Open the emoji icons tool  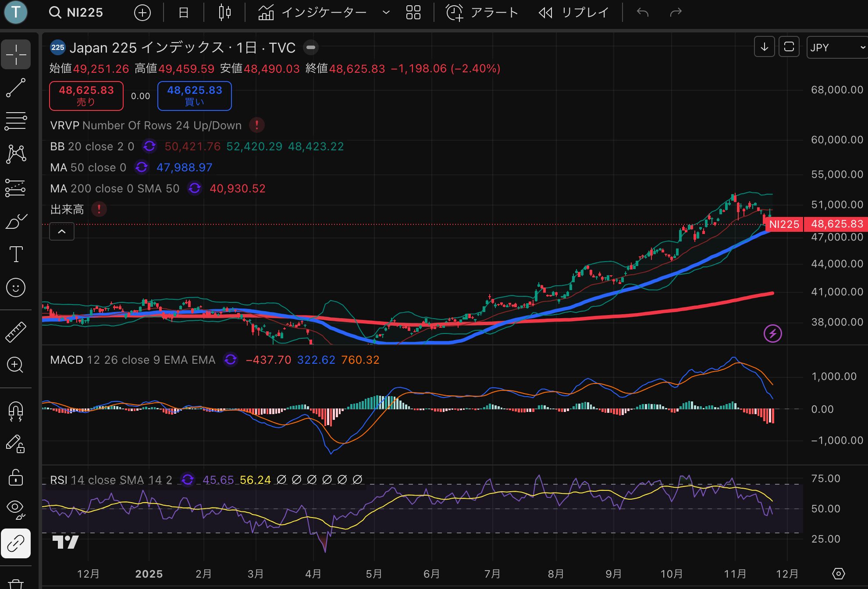(16, 288)
